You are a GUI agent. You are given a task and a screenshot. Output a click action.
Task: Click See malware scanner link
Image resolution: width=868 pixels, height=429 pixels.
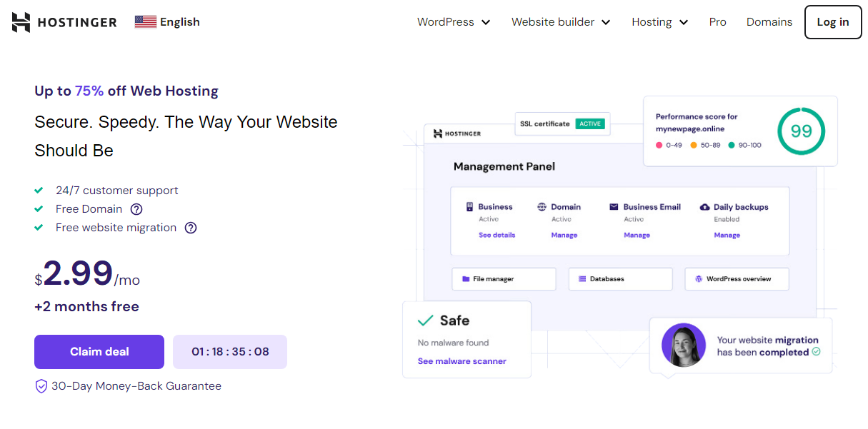[462, 361]
